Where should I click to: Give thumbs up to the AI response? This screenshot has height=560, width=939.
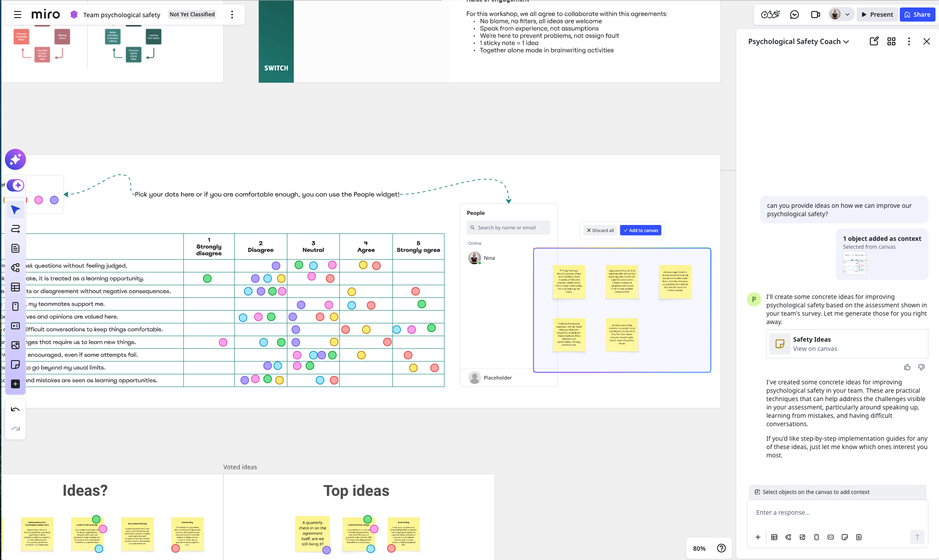point(907,367)
